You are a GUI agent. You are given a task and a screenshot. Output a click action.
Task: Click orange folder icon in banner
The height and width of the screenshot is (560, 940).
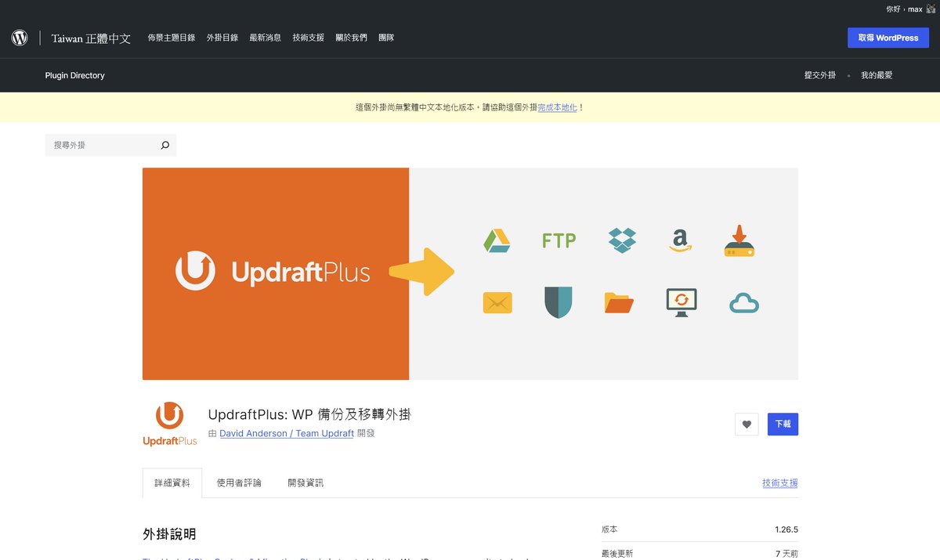(619, 302)
